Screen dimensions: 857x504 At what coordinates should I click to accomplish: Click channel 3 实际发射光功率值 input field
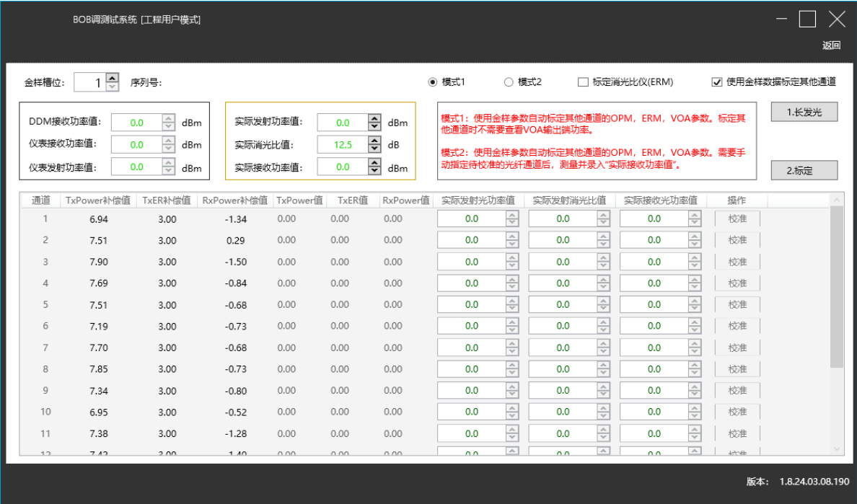pos(471,262)
